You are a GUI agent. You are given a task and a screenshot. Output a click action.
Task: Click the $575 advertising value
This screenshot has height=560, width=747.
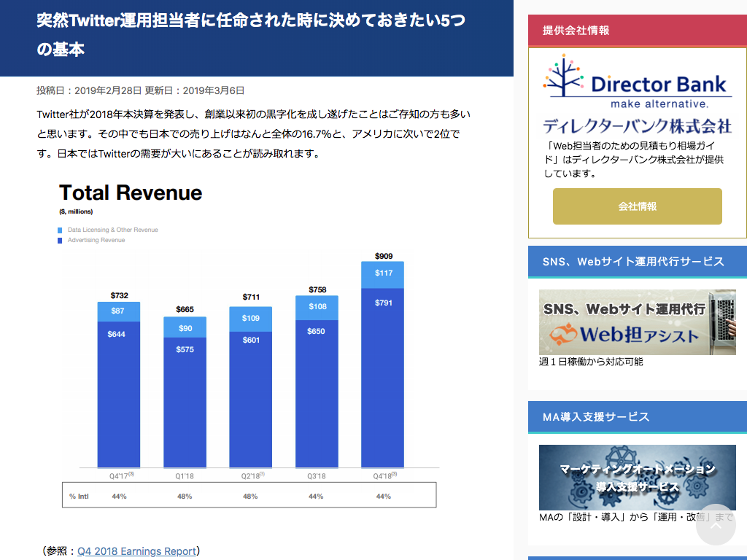(185, 349)
